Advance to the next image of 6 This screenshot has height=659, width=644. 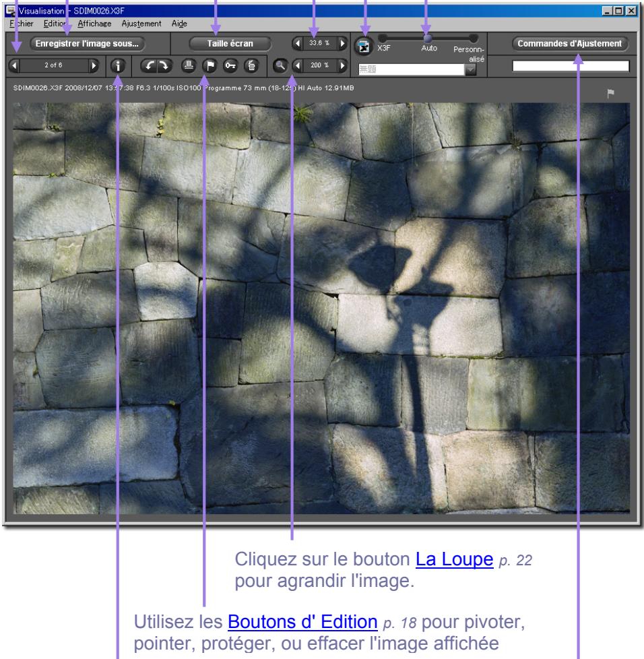pyautogui.click(x=94, y=65)
